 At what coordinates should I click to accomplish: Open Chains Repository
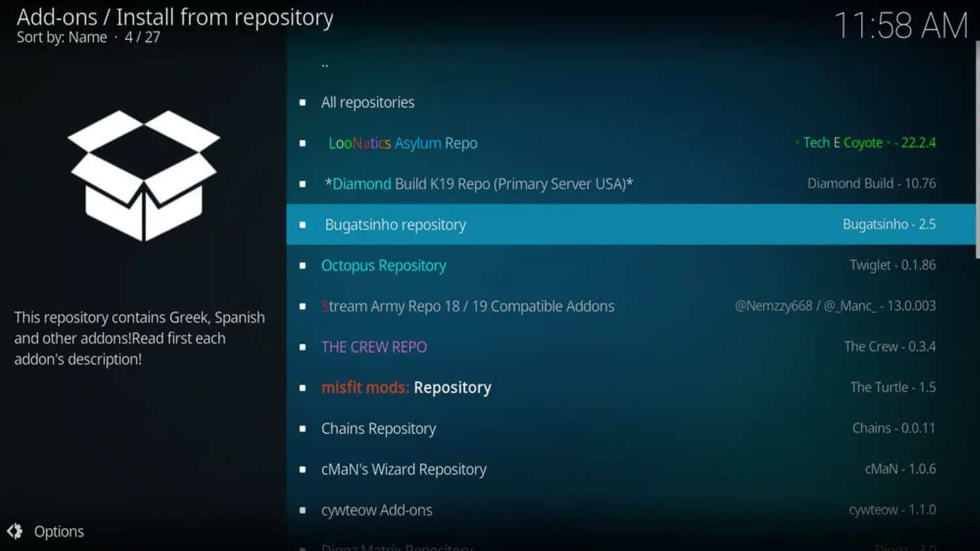point(631,429)
